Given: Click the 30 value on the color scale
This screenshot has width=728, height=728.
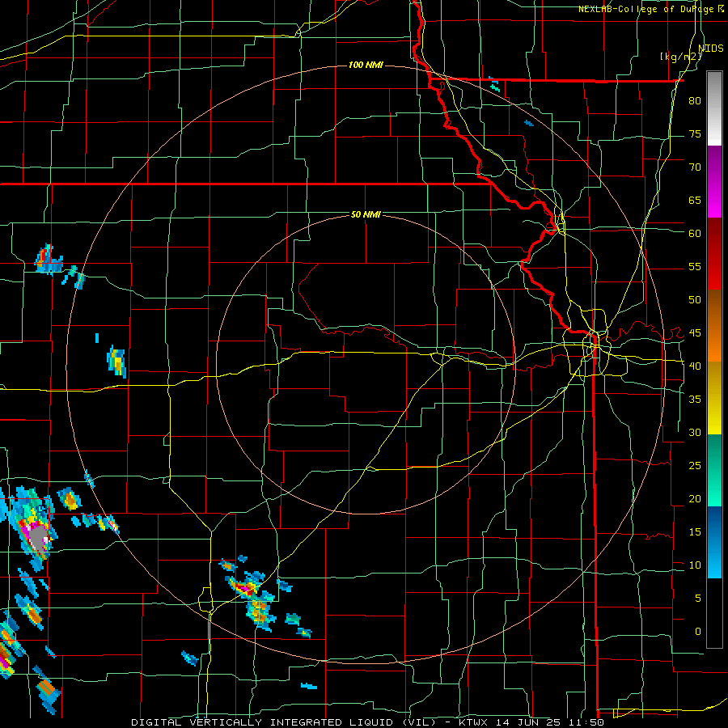Looking at the screenshot, I should click(695, 432).
